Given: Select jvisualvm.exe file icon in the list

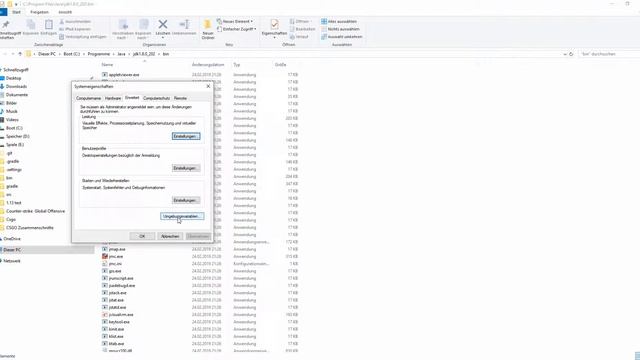Looking at the screenshot, I should click(x=105, y=315).
